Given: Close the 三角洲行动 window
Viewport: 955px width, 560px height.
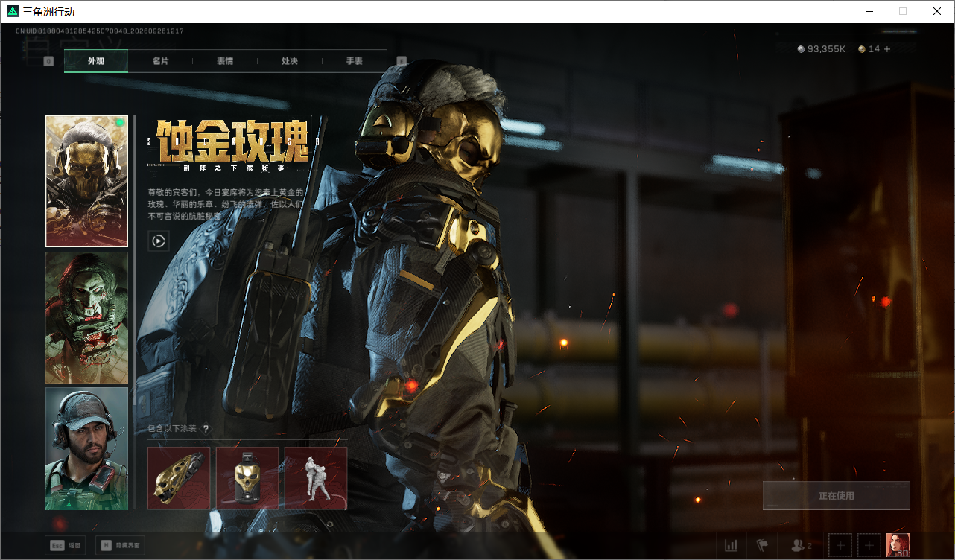Looking at the screenshot, I should [937, 11].
